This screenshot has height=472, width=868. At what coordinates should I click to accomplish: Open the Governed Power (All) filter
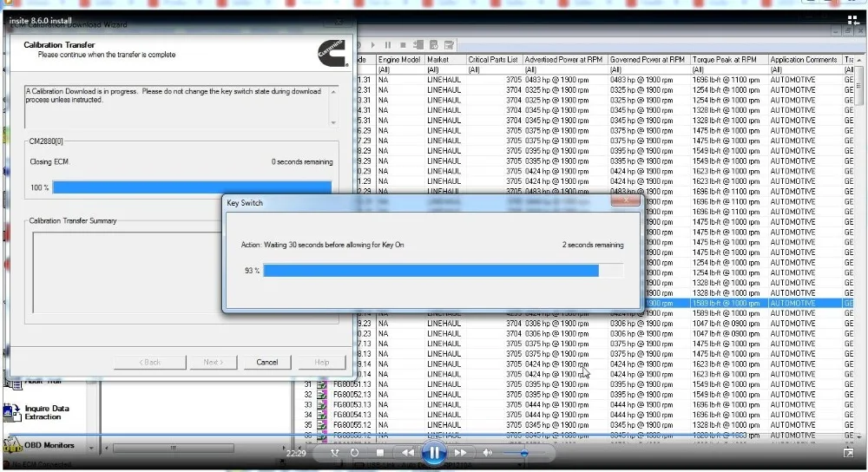[x=648, y=69]
